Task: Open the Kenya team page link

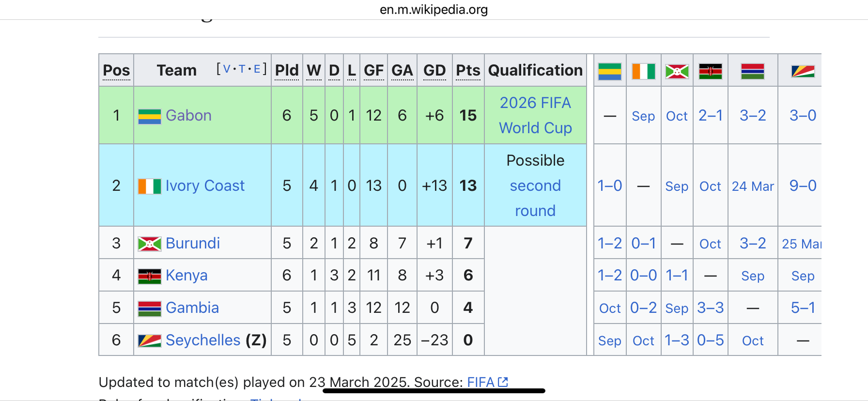Action: (x=186, y=275)
